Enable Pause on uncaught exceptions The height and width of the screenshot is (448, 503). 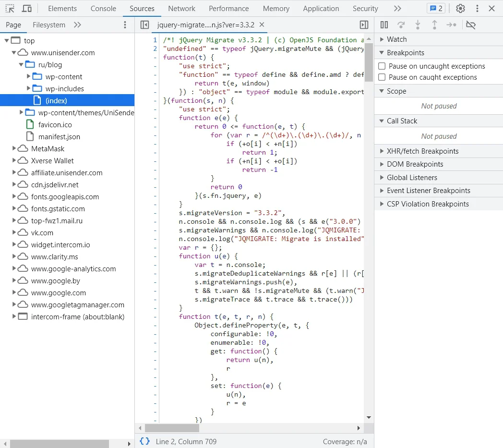382,66
